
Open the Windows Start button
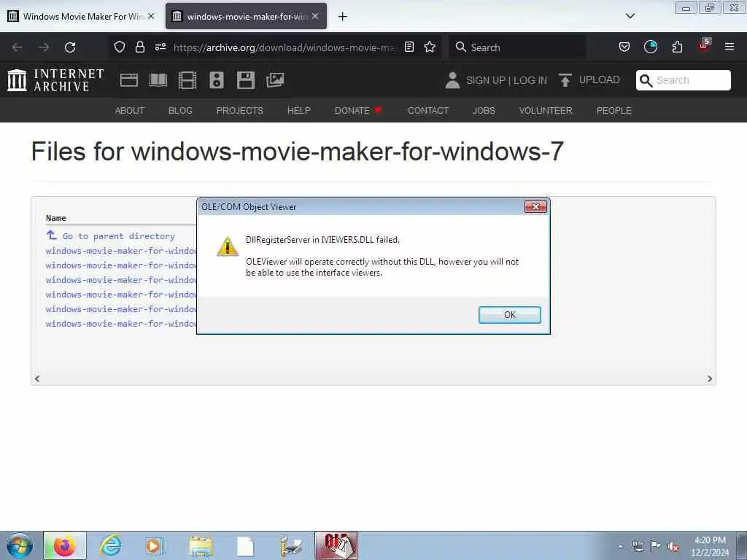19,545
